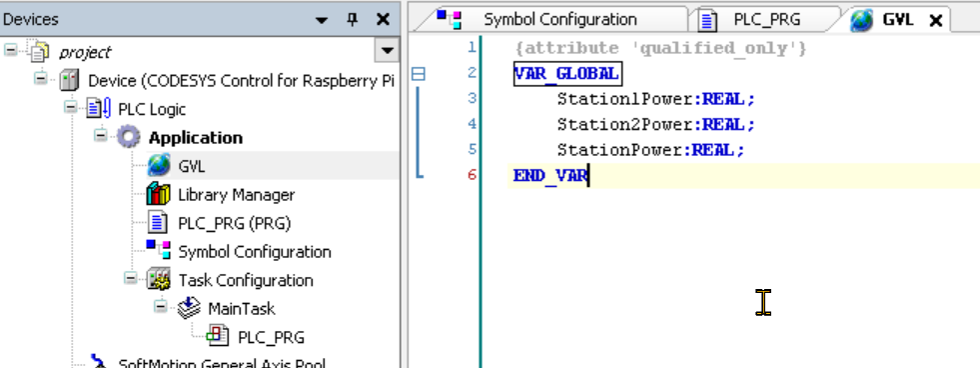
Task: Click the VAR_GLOBAL keyword
Action: click(x=566, y=74)
